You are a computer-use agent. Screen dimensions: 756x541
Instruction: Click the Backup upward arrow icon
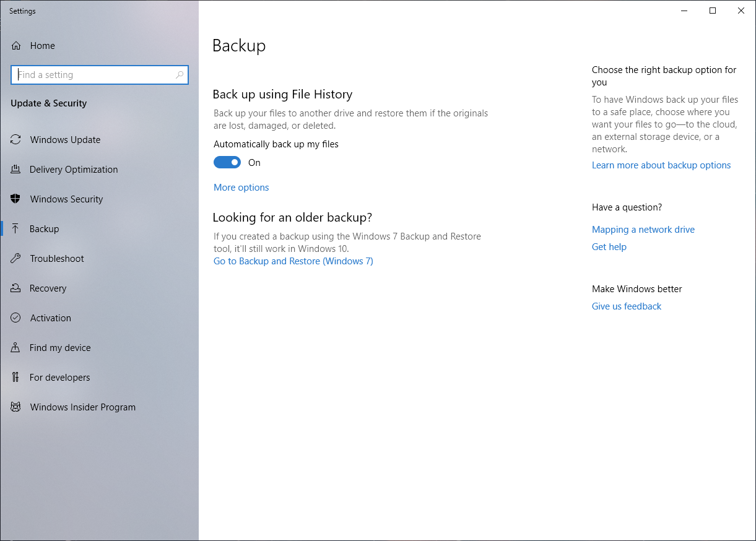point(16,229)
